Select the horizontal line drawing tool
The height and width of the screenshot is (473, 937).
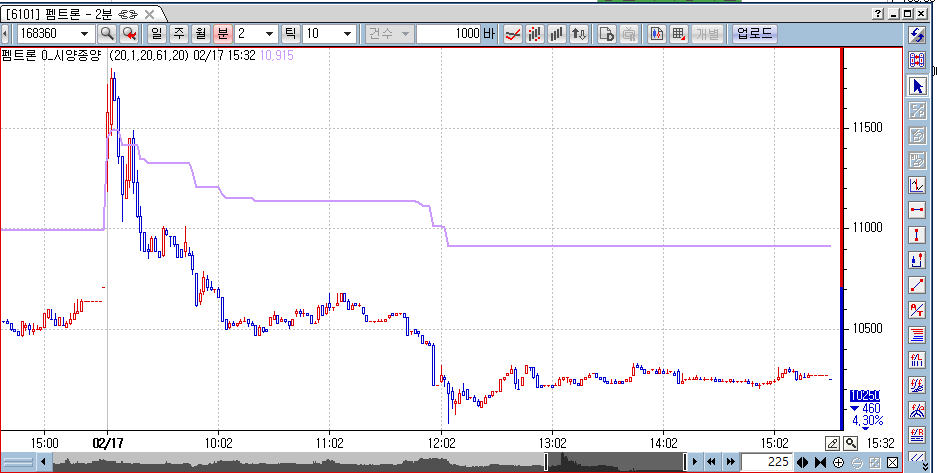917,210
